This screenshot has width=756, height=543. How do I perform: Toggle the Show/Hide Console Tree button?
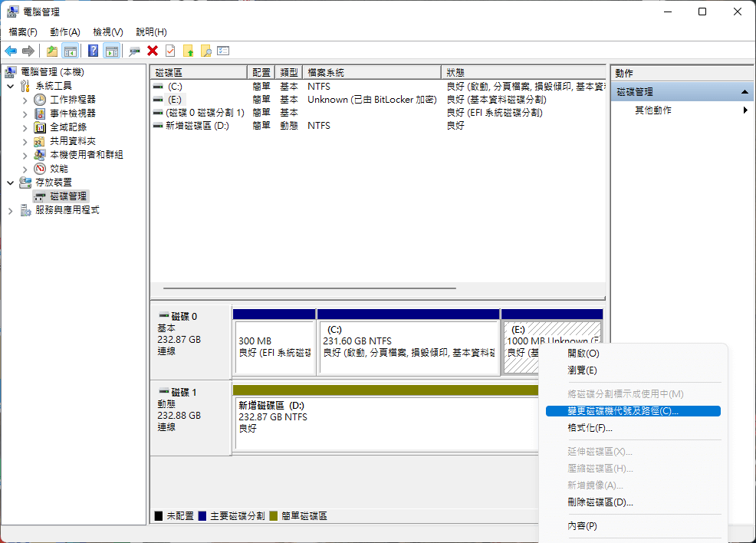pos(71,51)
